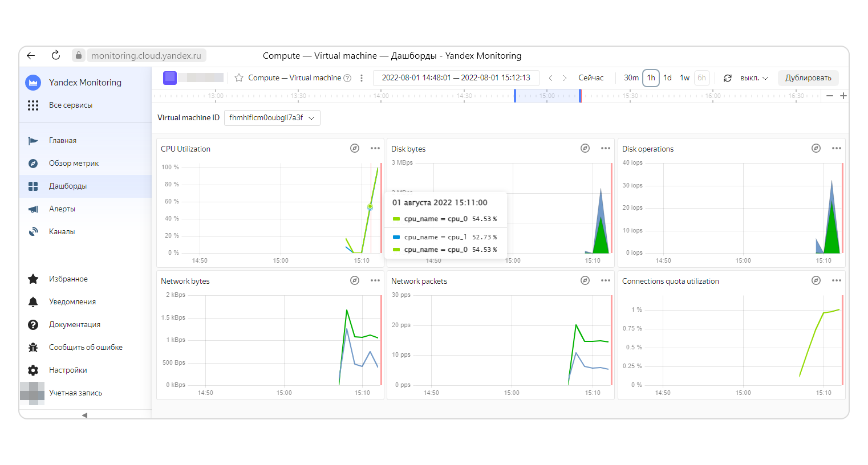The image size is (868, 465).
Task: Select the 1d time range preset
Action: tap(667, 78)
